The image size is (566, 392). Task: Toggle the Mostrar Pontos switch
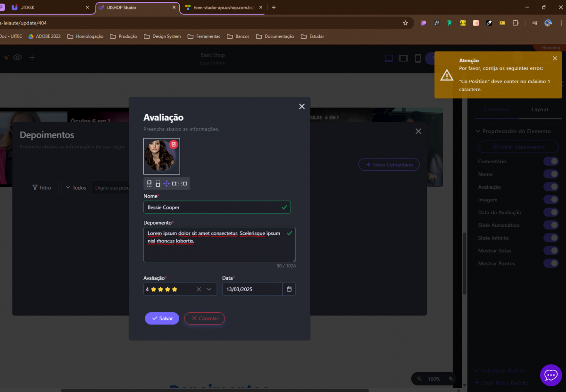[x=551, y=263]
